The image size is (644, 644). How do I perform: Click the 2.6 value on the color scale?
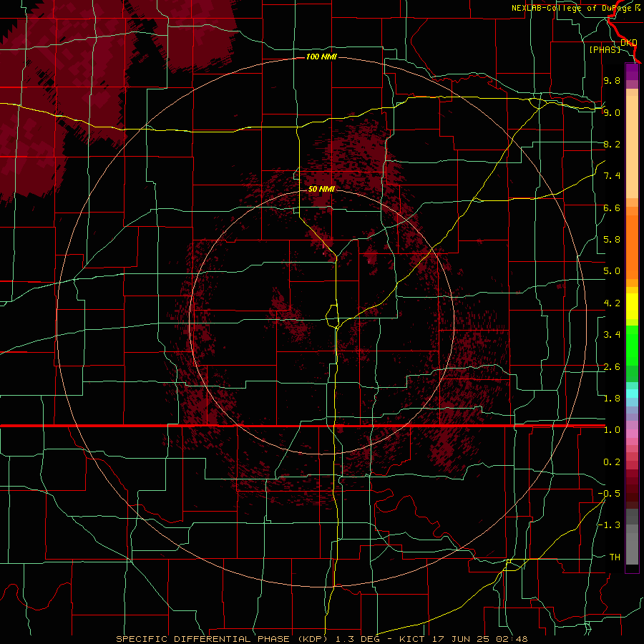[612, 367]
